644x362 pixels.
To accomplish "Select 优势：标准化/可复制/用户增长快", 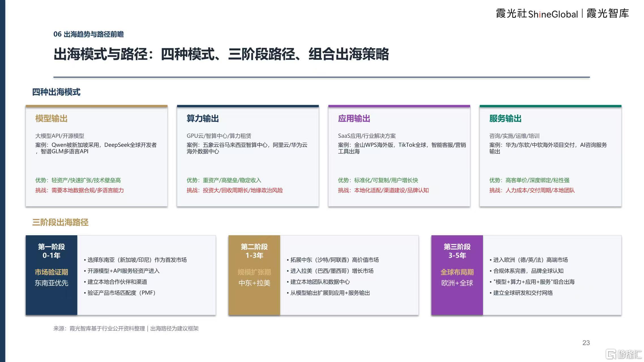I will [378, 180].
